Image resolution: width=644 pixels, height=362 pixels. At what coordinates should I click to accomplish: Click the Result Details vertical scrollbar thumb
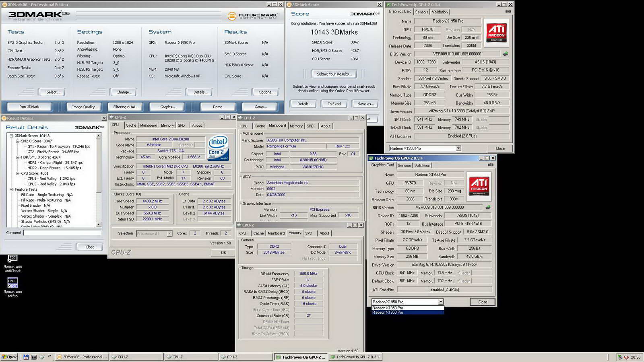pos(99,165)
